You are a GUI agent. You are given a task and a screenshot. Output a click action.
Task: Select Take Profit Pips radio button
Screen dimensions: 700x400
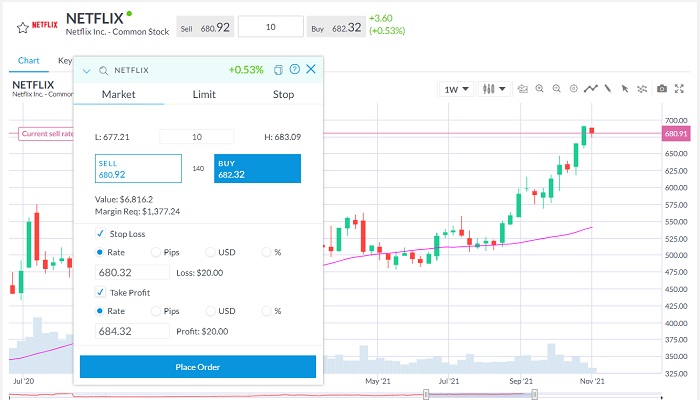coord(155,311)
